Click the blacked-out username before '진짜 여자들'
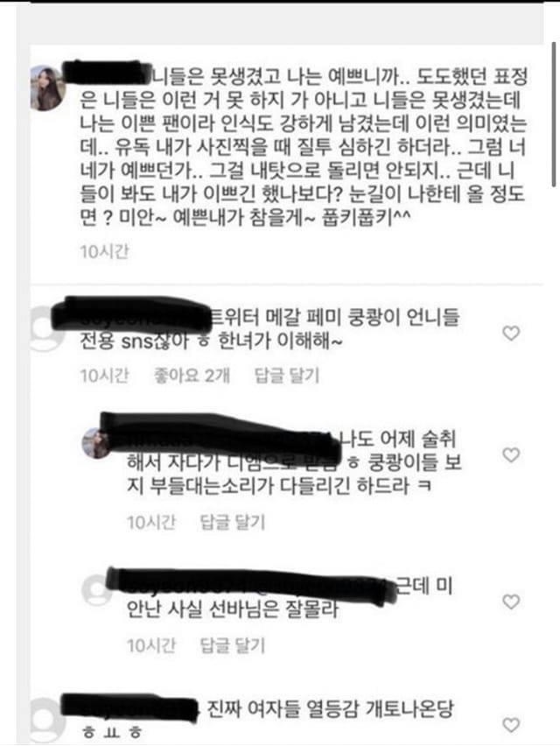Viewport: 560px width, 746px height. (129, 708)
